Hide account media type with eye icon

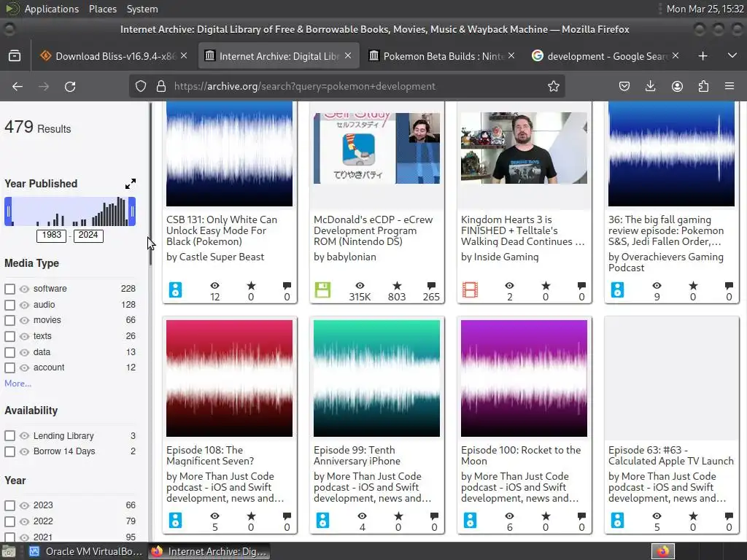24,367
